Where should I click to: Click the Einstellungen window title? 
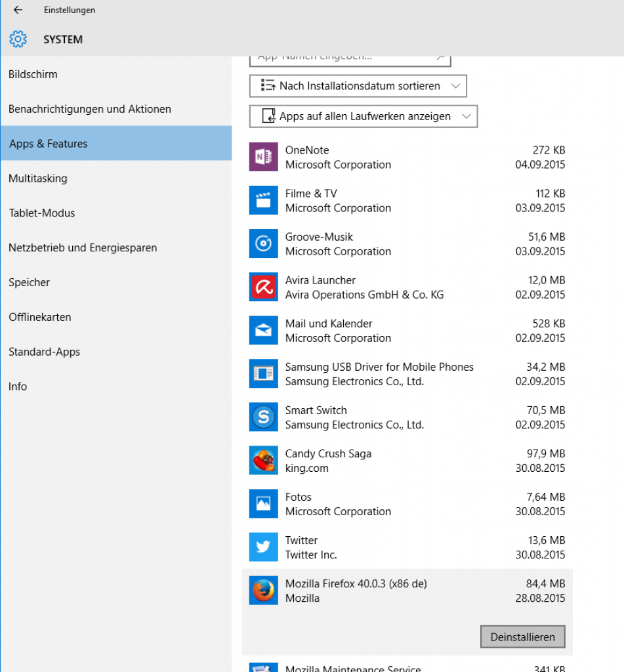[x=70, y=10]
